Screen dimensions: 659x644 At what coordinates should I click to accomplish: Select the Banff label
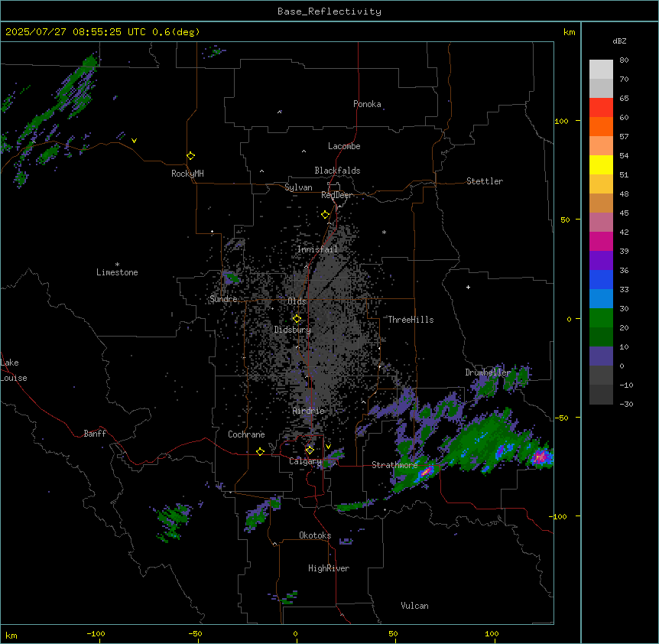tap(95, 434)
